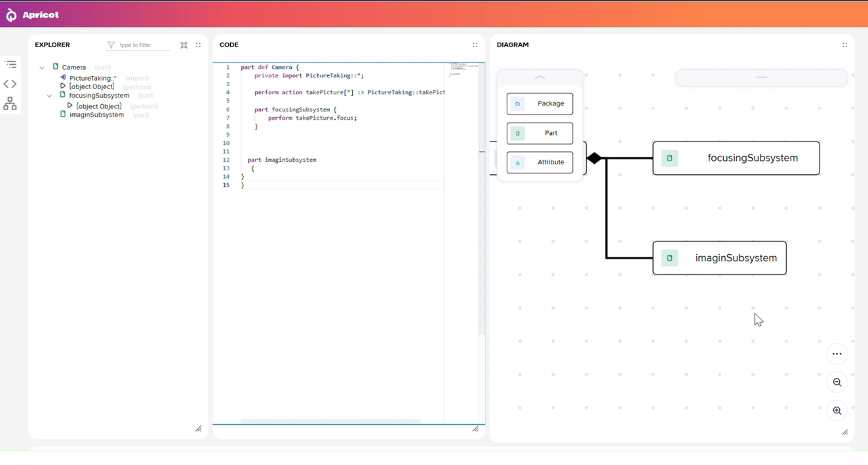The width and height of the screenshot is (868, 465).
Task: Click the zoom in magnifier in diagram
Action: tap(837, 411)
